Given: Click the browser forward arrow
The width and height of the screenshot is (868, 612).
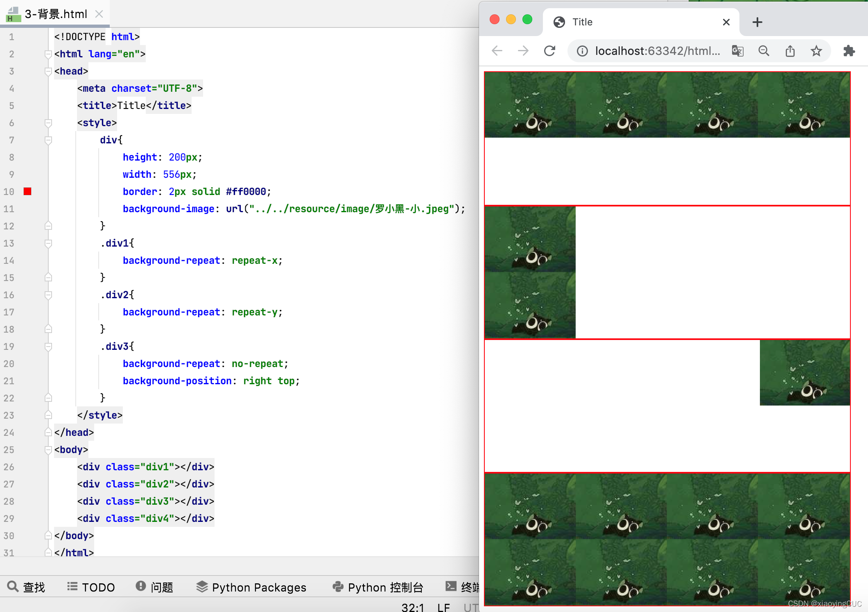Looking at the screenshot, I should 523,51.
